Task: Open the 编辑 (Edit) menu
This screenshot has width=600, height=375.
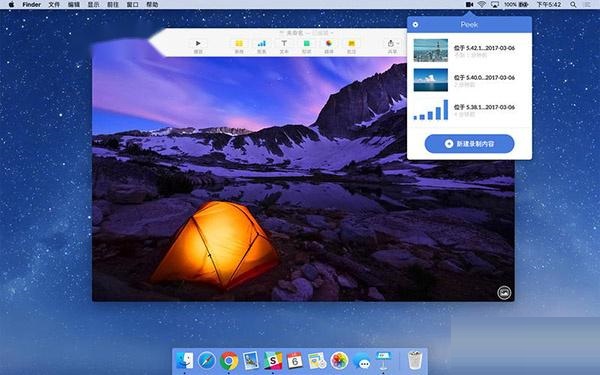Action: click(74, 5)
